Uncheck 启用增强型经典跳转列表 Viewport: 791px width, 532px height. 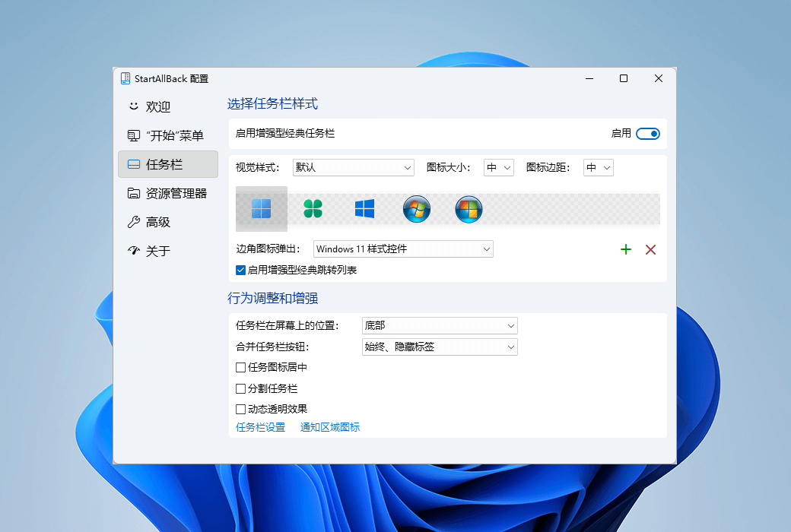[240, 270]
